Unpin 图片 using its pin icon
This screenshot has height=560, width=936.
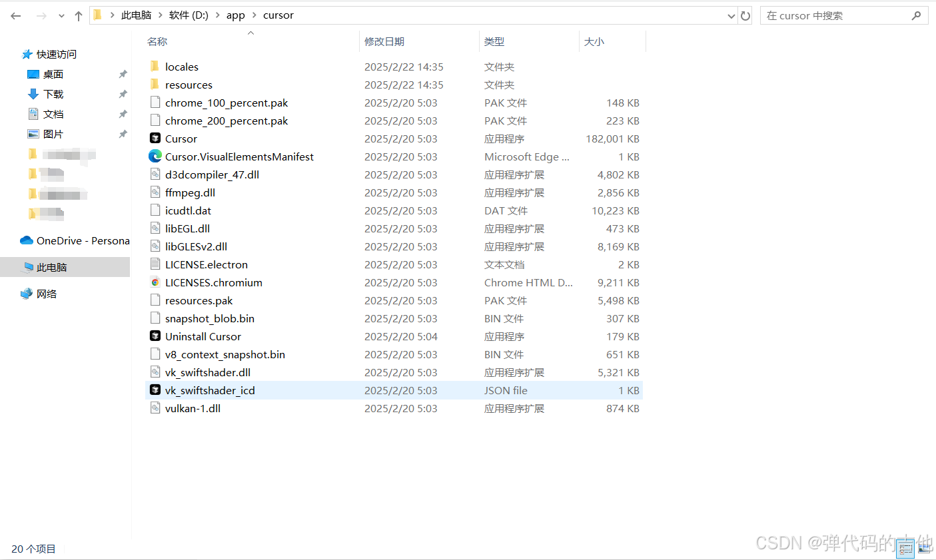(x=123, y=134)
